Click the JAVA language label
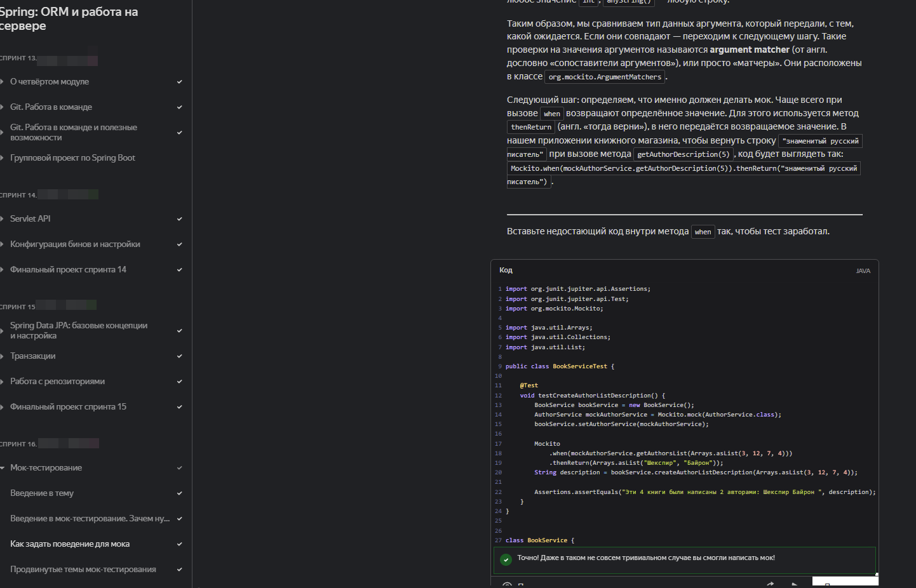The width and height of the screenshot is (916, 588). [x=863, y=271]
